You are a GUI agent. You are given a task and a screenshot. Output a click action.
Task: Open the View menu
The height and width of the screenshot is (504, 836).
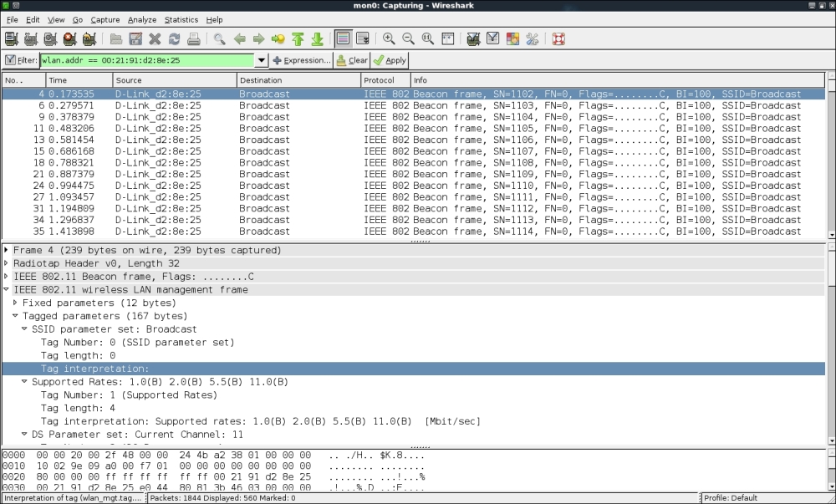56,20
